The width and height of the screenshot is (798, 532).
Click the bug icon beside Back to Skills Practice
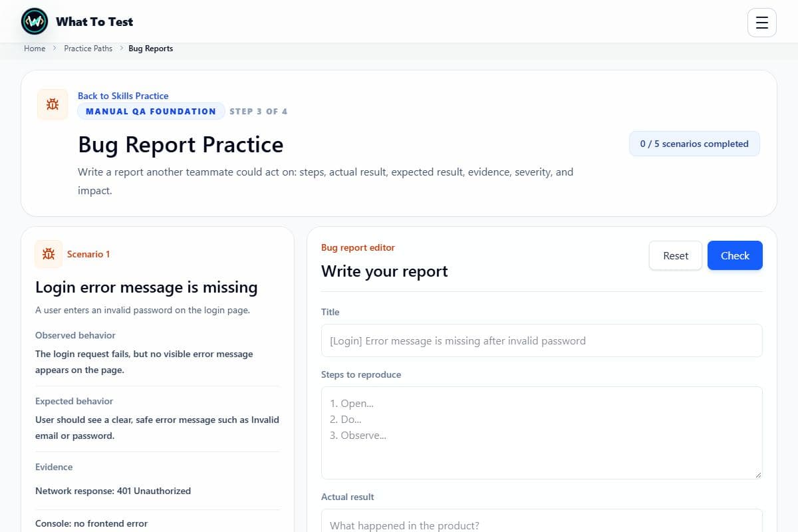point(53,104)
